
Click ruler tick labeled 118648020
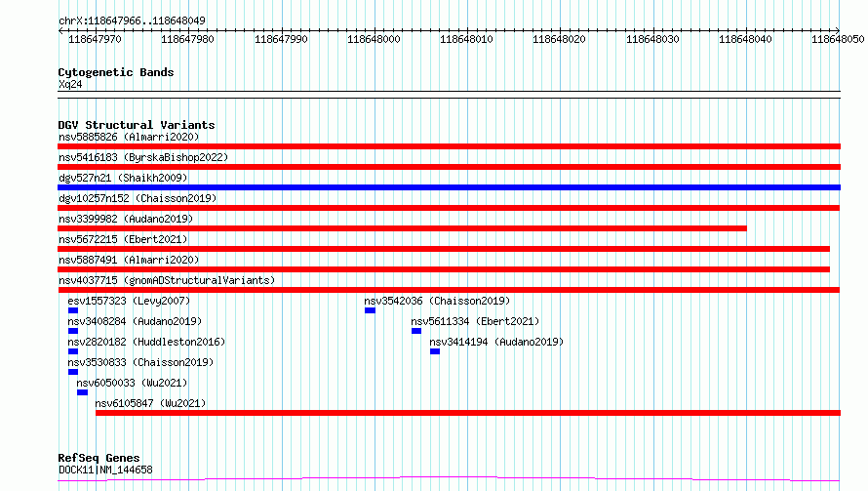click(x=559, y=39)
